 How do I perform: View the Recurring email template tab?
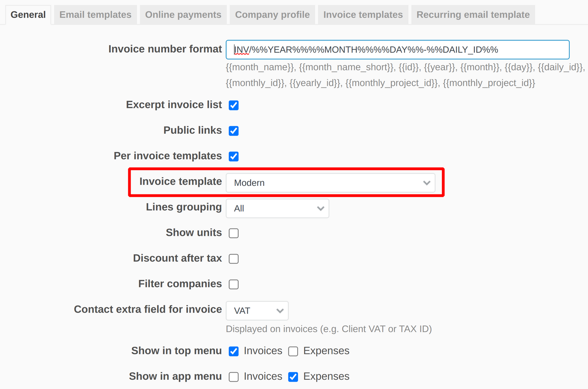tap(473, 15)
